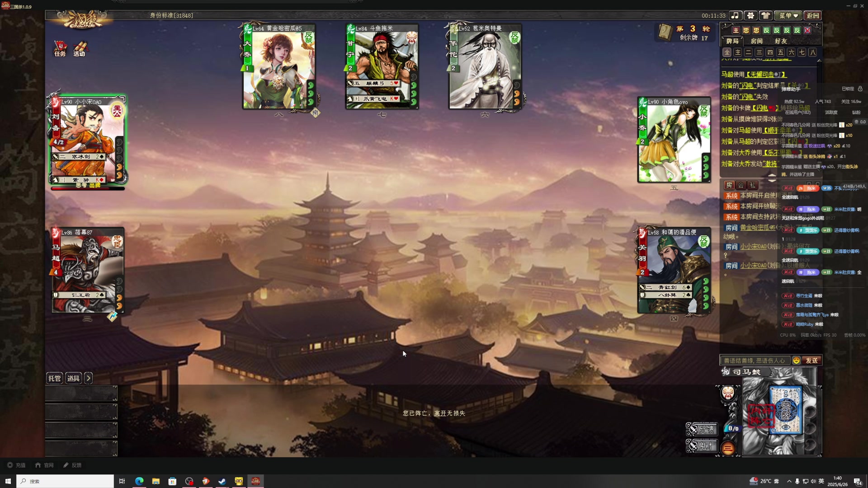Click the 发送 send button
The height and width of the screenshot is (488, 868).
tap(812, 361)
